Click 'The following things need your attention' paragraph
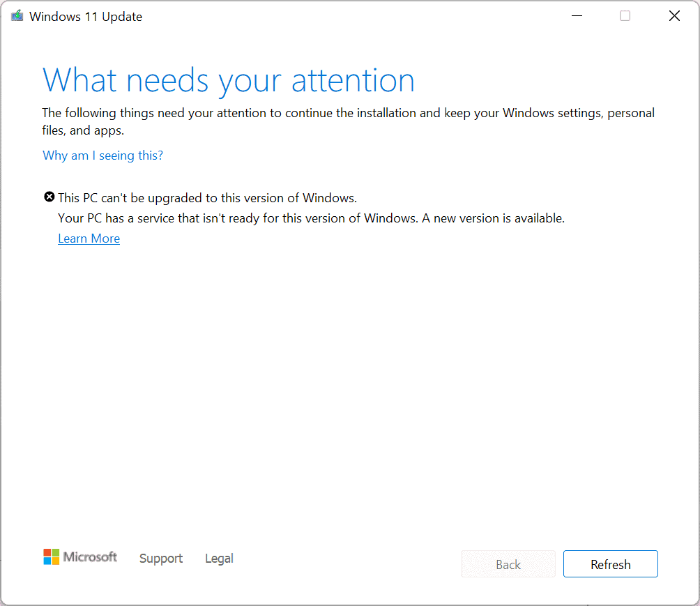This screenshot has width=700, height=606. [x=348, y=121]
